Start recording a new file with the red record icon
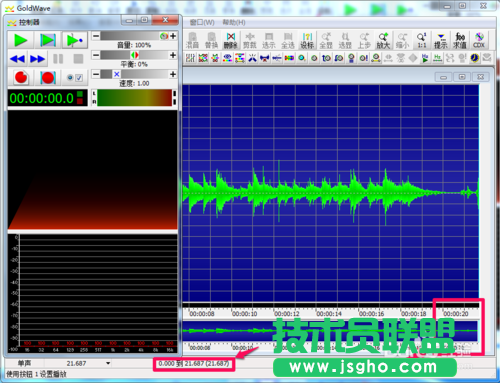This screenshot has height=383, width=500. tap(21, 77)
